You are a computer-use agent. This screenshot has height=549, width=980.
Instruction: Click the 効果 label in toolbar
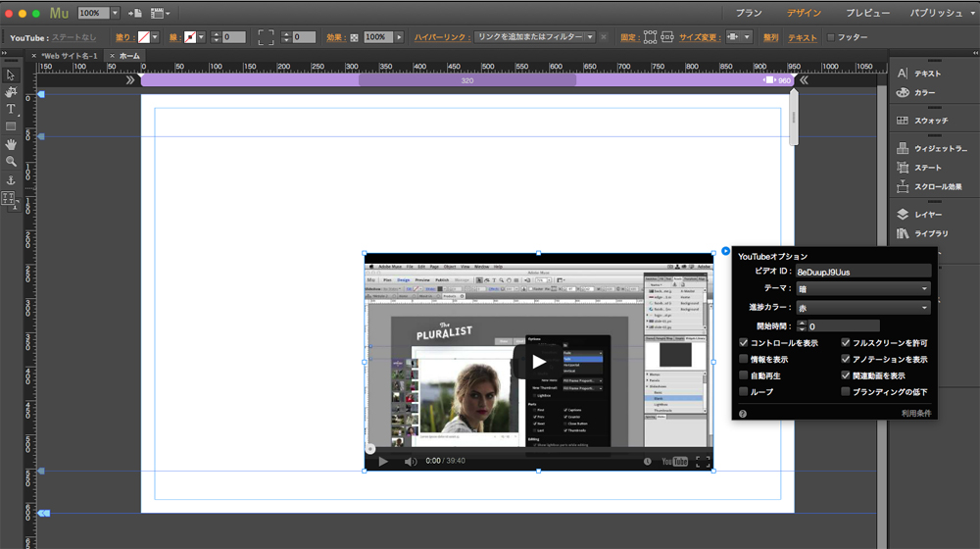click(x=335, y=37)
